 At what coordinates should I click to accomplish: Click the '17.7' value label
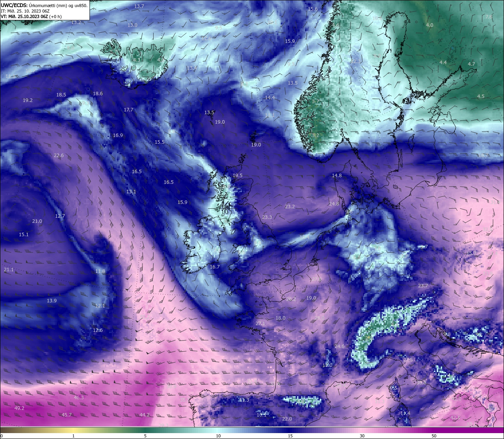tap(128, 110)
